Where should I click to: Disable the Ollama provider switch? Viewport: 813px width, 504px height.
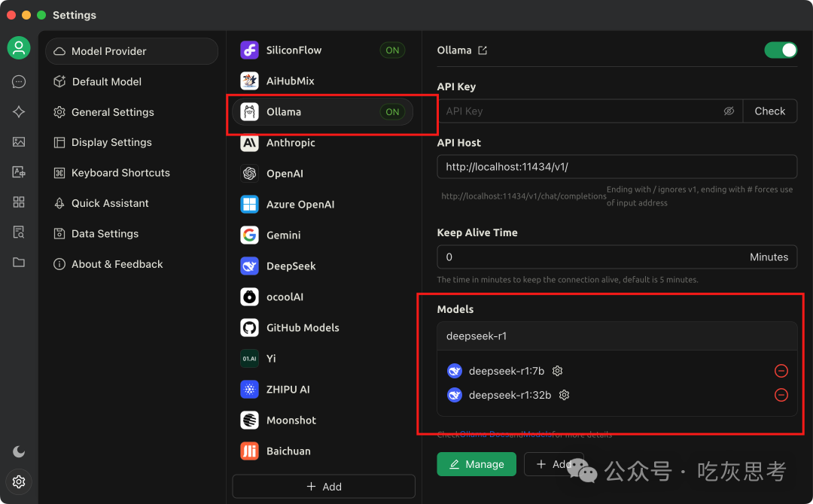(781, 50)
